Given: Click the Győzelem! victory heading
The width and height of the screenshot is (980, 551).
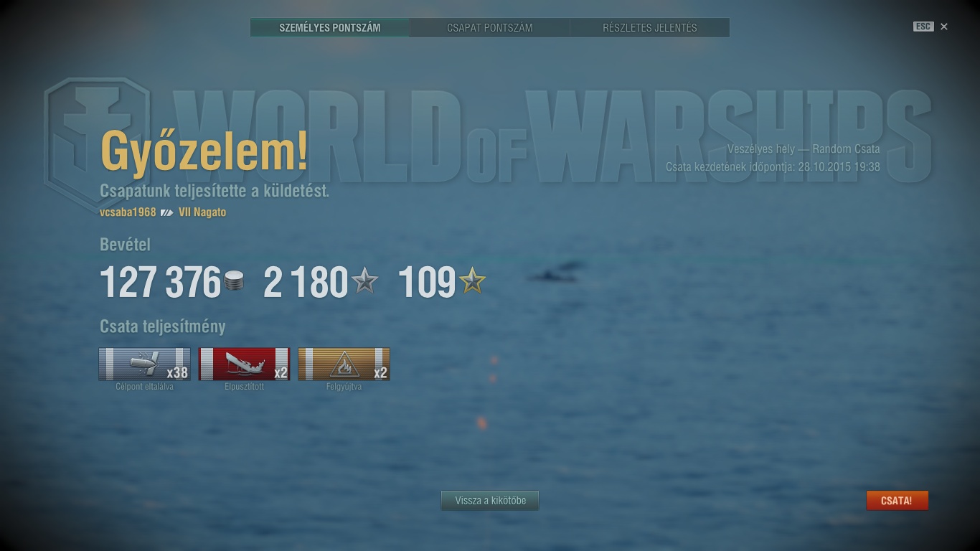Looking at the screenshot, I should pyautogui.click(x=204, y=151).
